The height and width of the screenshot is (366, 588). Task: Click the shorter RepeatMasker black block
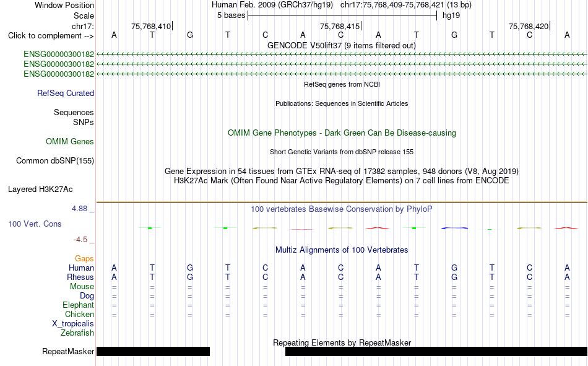[153, 351]
